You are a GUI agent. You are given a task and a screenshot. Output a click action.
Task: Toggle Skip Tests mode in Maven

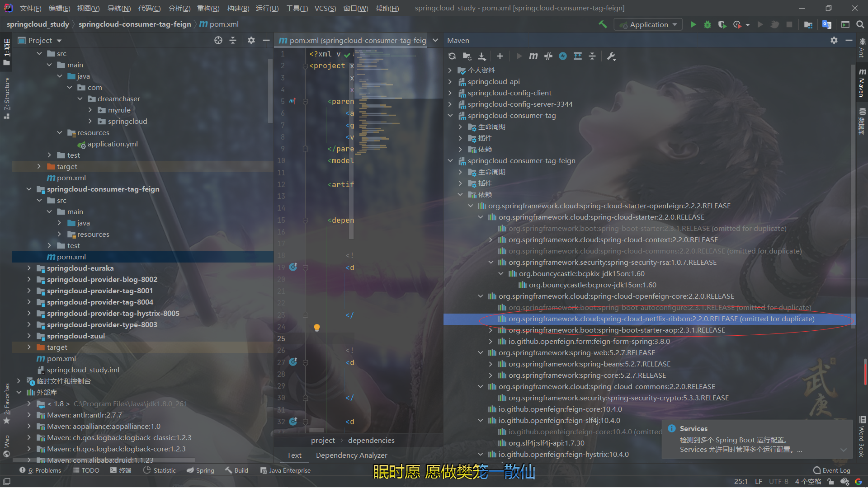(x=563, y=56)
